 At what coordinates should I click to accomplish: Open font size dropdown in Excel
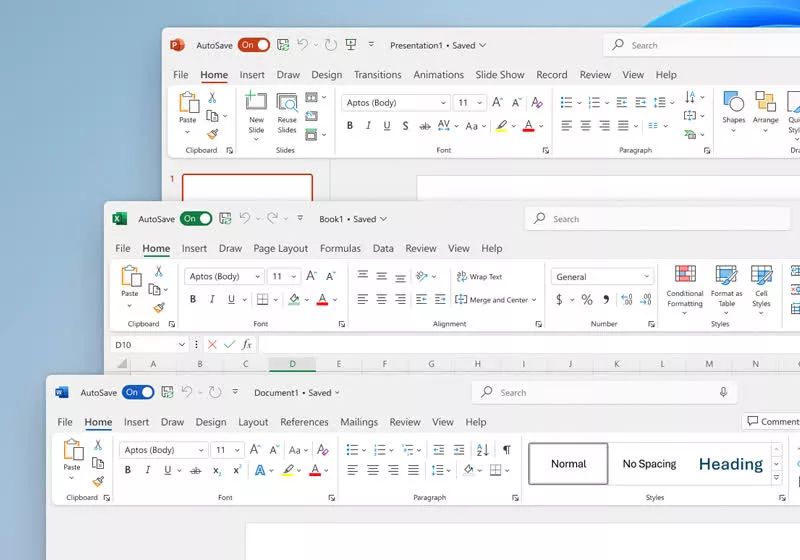(x=294, y=276)
